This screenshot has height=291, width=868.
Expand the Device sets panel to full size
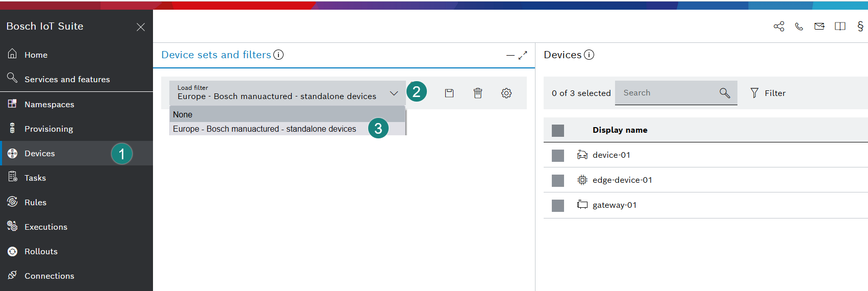523,55
